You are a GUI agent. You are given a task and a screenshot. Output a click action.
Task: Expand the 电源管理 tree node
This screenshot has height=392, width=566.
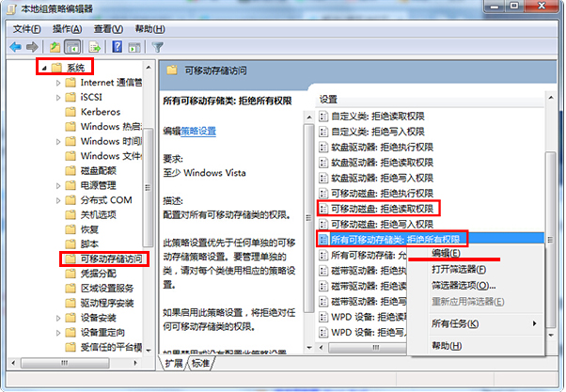pos(58,186)
